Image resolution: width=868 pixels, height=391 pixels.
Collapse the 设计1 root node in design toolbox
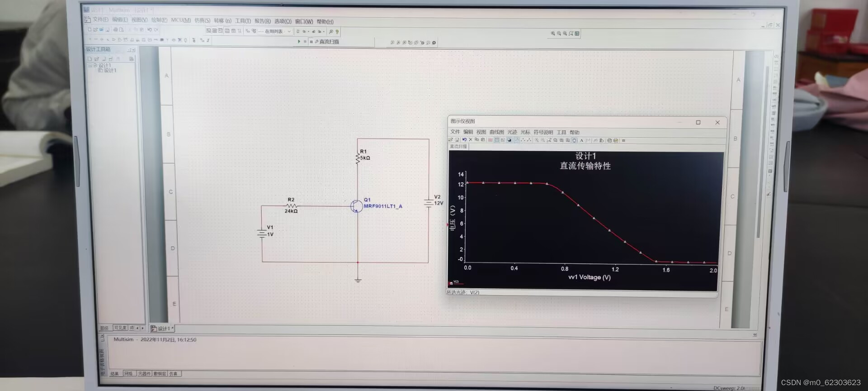click(90, 66)
